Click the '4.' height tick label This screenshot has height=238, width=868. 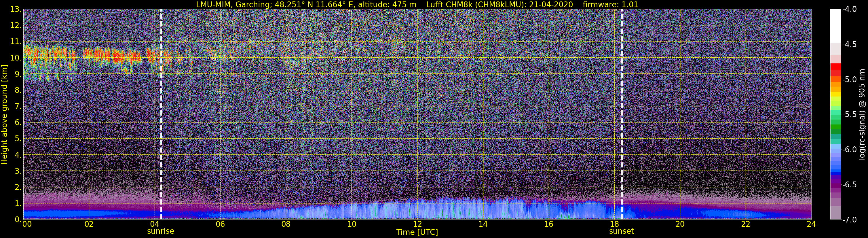[x=18, y=155]
